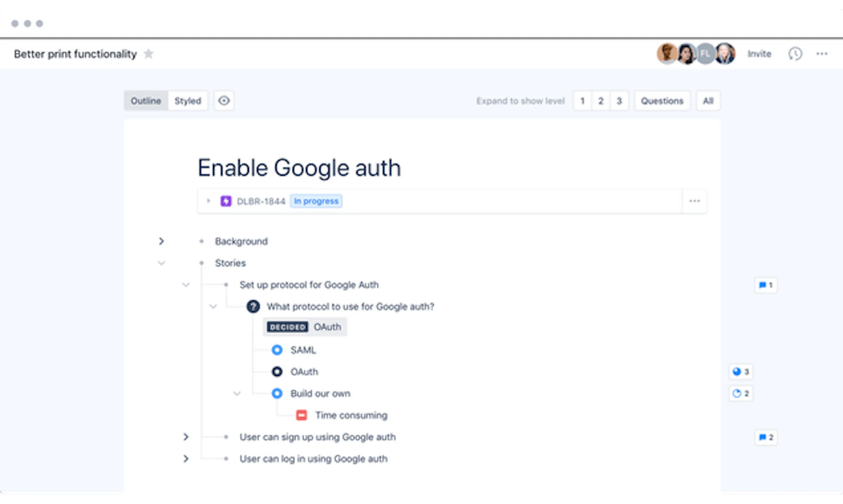Open the issue card ellipsis menu
Screen dimensions: 843x504
point(694,201)
